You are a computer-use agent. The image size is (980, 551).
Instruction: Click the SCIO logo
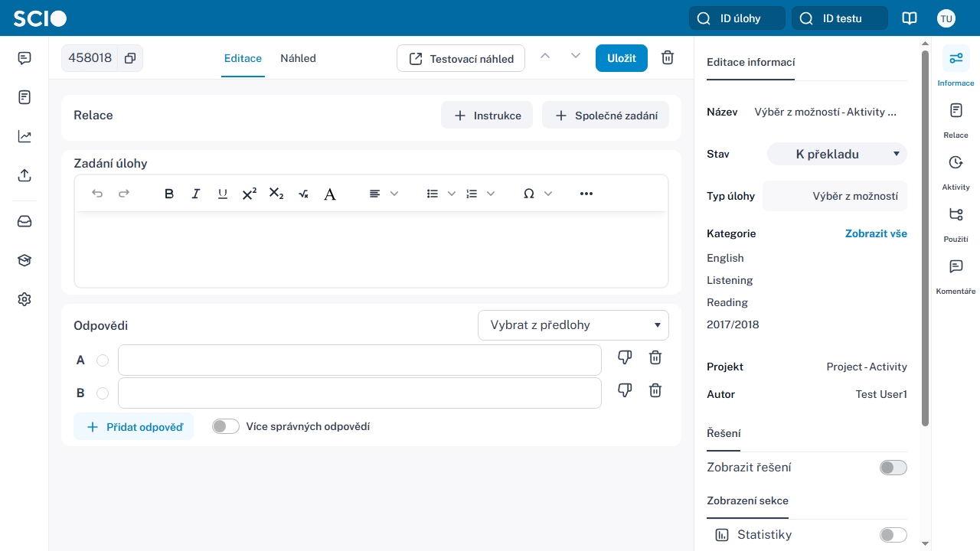coord(40,18)
